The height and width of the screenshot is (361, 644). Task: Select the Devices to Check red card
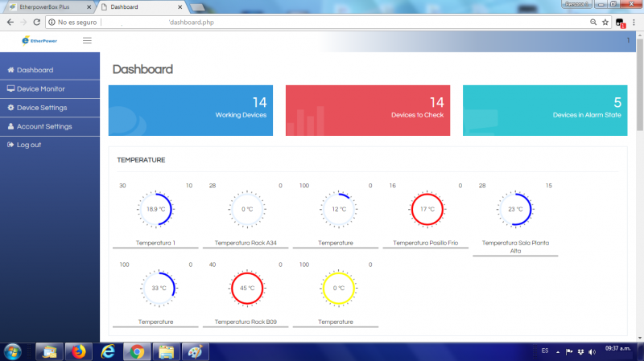367,109
